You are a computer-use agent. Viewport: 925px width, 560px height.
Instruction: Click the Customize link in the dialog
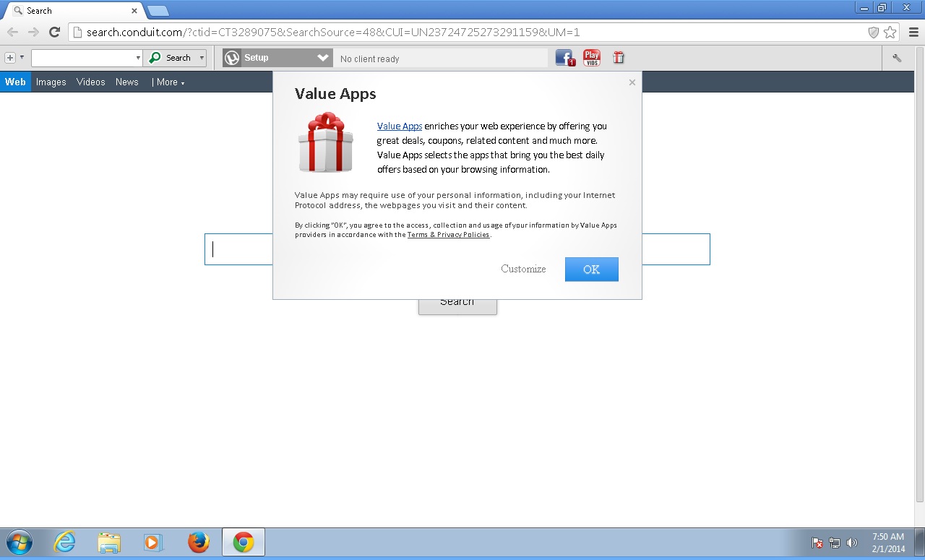523,269
